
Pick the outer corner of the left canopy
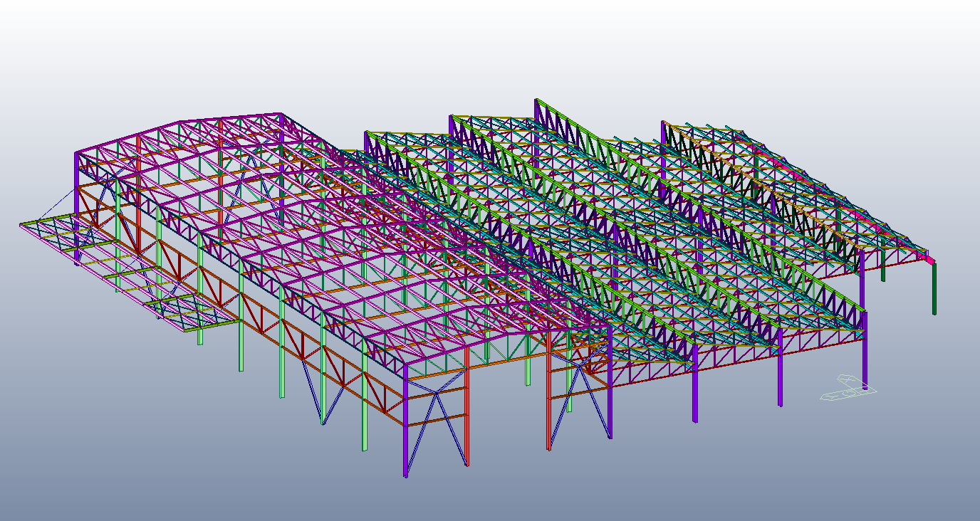(x=21, y=225)
